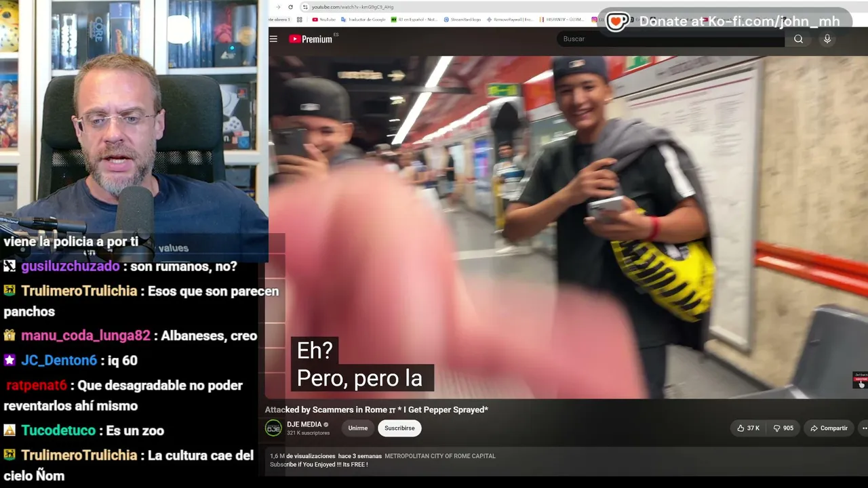Go forward in browser history
The height and width of the screenshot is (488, 868).
point(277,7)
